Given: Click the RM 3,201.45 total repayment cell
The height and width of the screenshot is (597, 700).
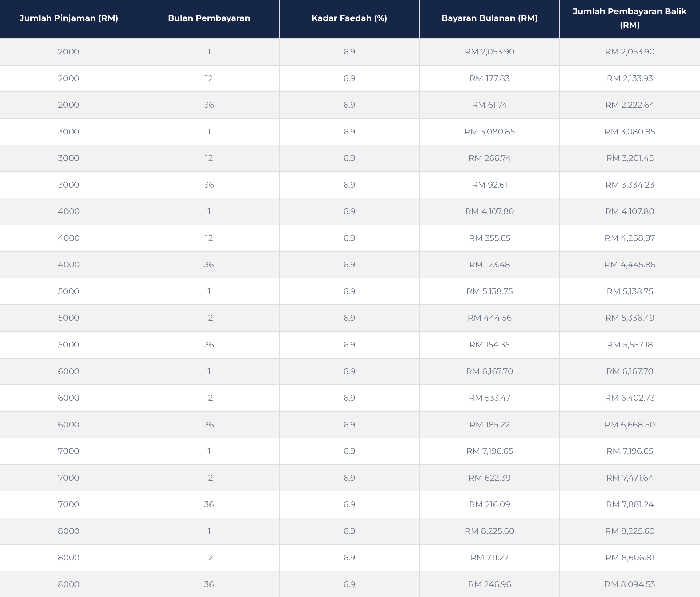Looking at the screenshot, I should (x=630, y=158).
